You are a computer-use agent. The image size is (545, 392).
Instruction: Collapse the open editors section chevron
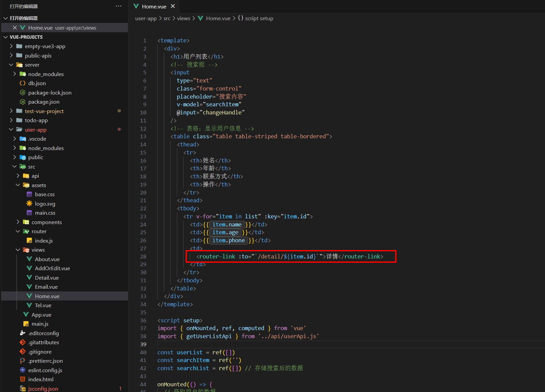click(x=5, y=18)
